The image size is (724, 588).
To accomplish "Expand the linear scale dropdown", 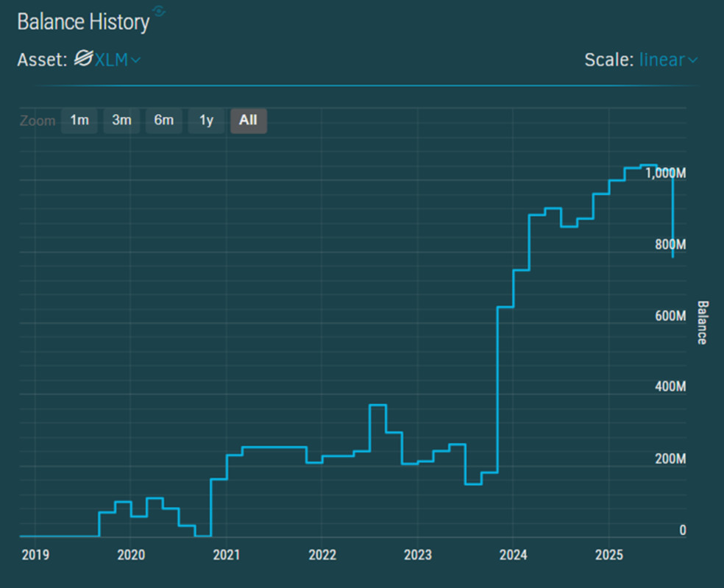I will pos(667,60).
